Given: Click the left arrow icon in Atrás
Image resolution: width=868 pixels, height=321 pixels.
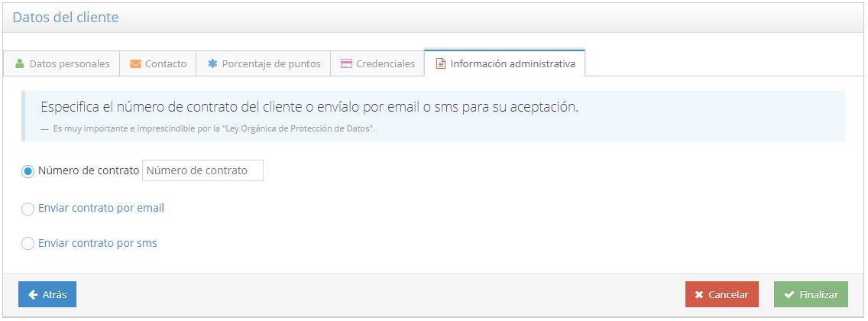Looking at the screenshot, I should [33, 294].
